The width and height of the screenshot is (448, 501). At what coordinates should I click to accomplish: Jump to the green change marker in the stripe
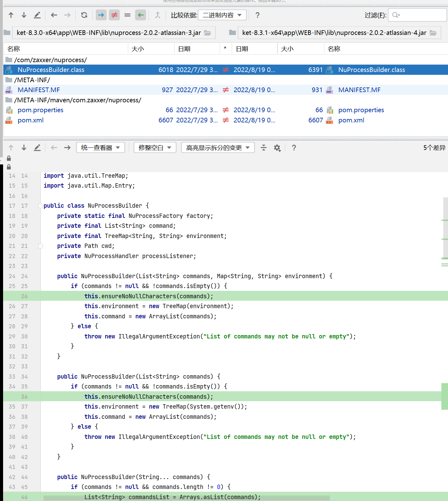coord(445,397)
